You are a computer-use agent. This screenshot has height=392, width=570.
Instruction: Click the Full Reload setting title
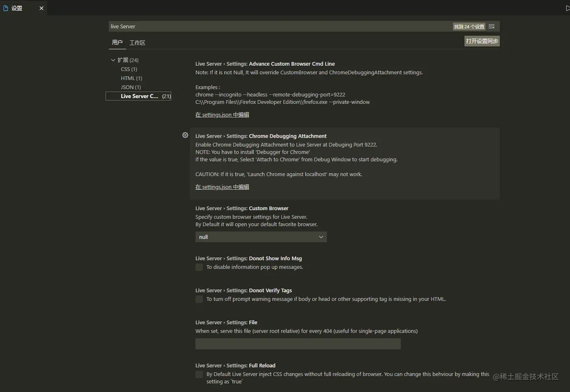coord(235,365)
